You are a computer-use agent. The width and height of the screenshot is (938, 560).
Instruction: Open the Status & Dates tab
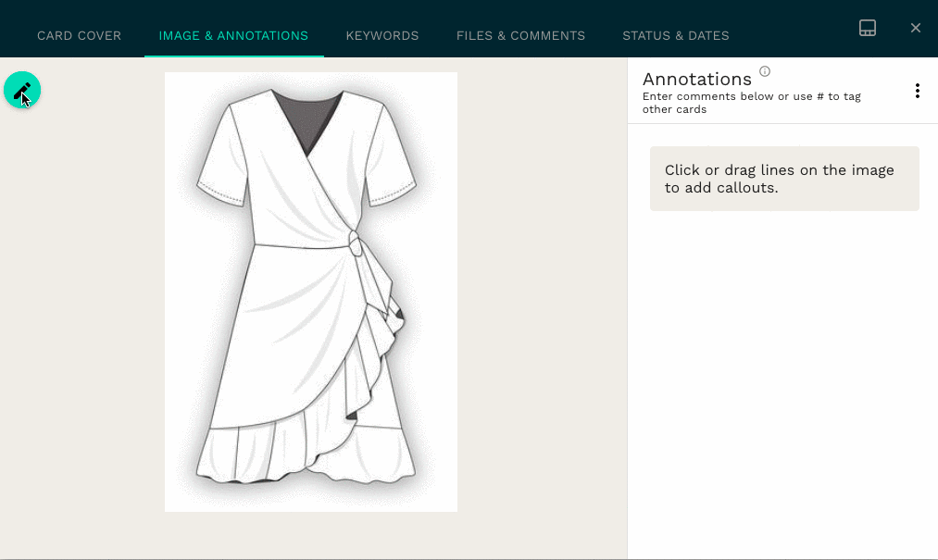pos(675,36)
